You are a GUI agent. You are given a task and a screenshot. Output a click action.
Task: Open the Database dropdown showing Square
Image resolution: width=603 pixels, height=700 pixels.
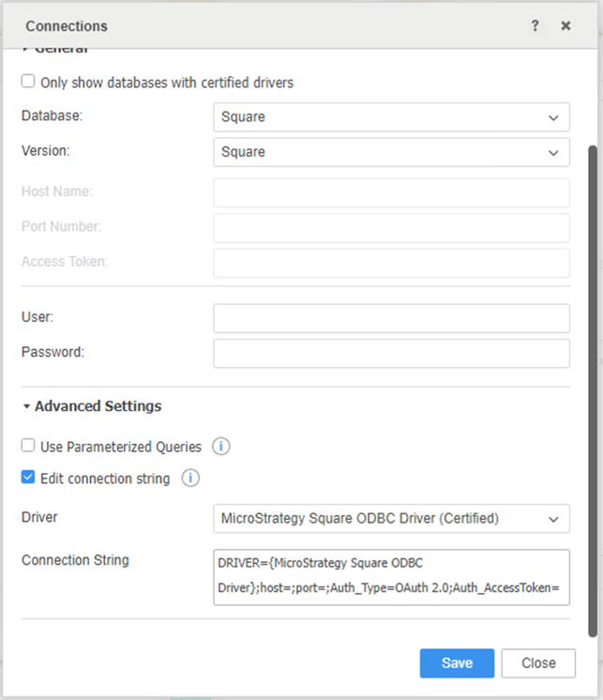coord(391,117)
